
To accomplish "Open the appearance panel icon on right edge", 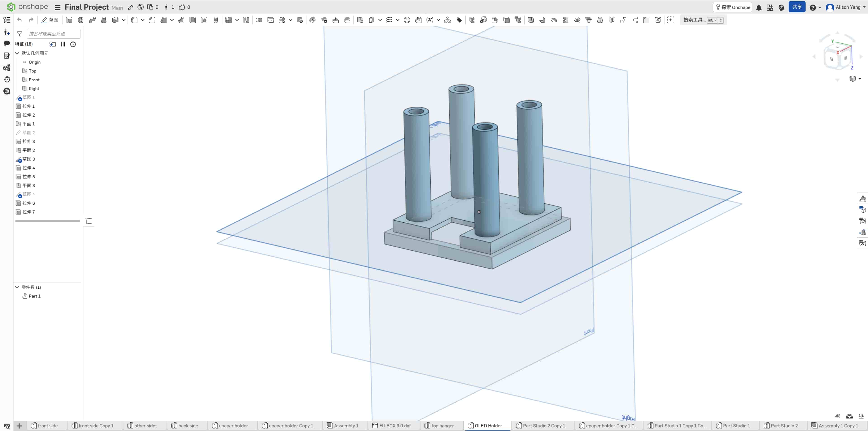I will click(x=863, y=198).
